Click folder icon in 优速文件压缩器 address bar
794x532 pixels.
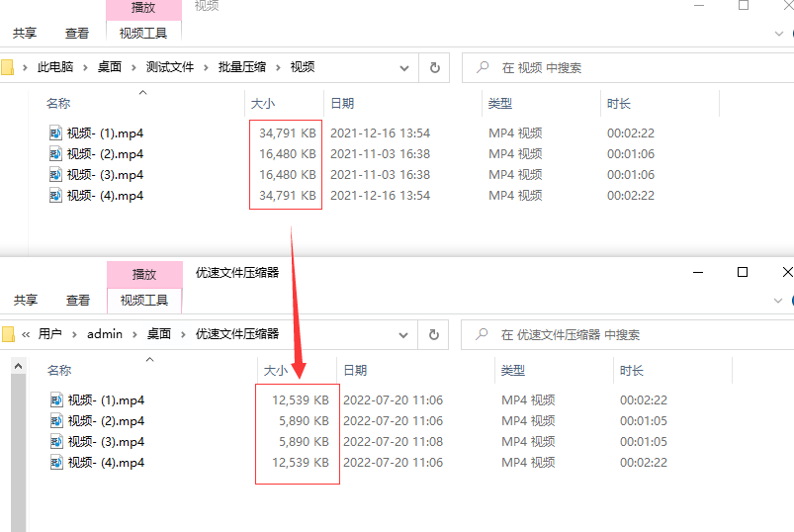click(x=8, y=334)
